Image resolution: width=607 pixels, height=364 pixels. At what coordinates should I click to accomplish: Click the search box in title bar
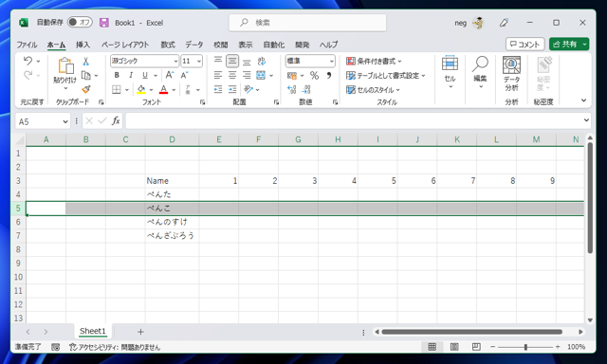[x=307, y=23]
